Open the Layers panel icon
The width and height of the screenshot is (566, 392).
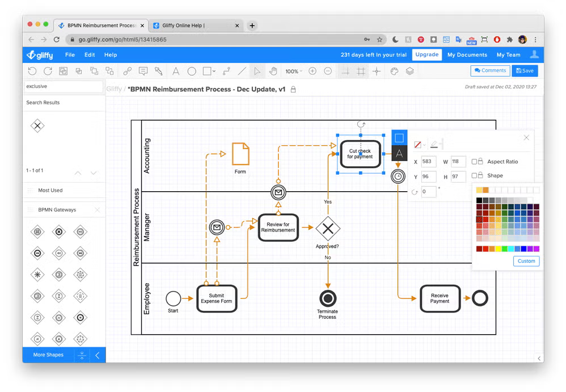(409, 71)
